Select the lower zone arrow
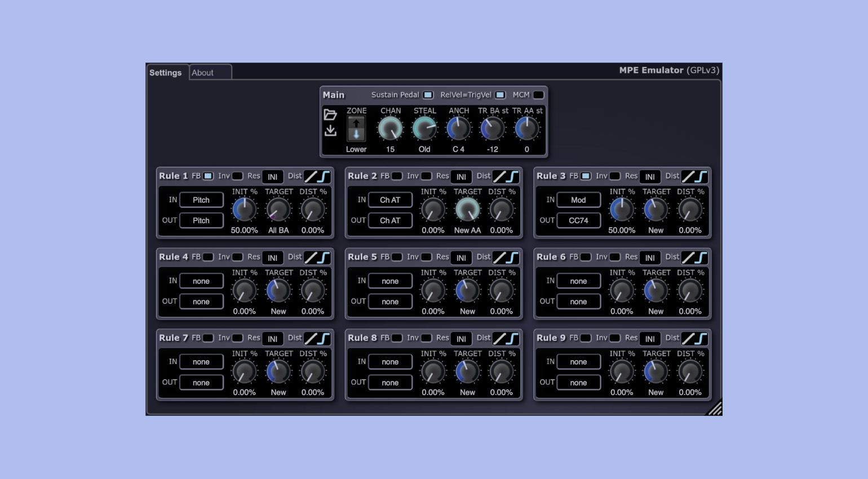This screenshot has width=868, height=479. (356, 135)
